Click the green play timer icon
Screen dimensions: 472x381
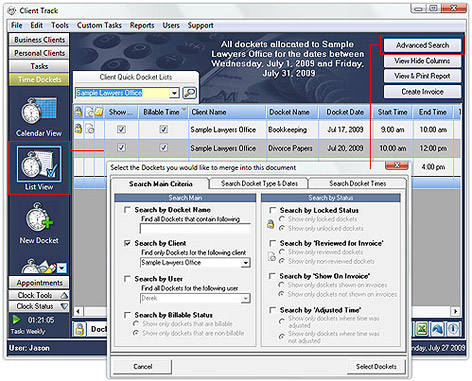[16, 320]
